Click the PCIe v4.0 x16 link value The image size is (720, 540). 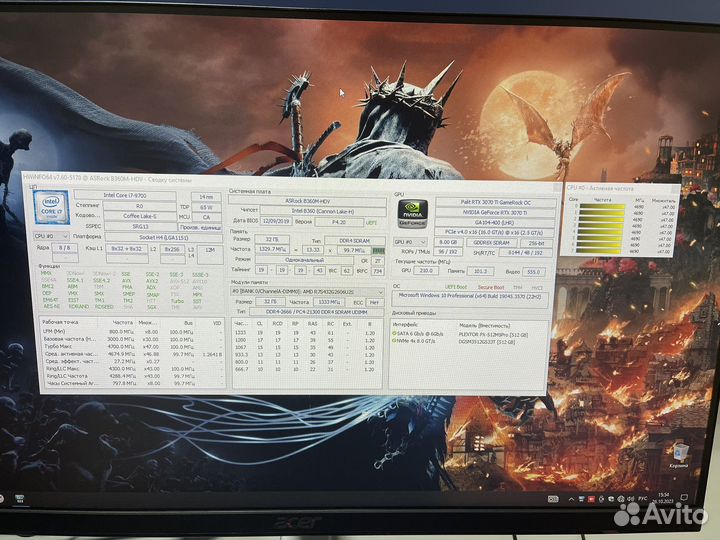click(x=494, y=233)
